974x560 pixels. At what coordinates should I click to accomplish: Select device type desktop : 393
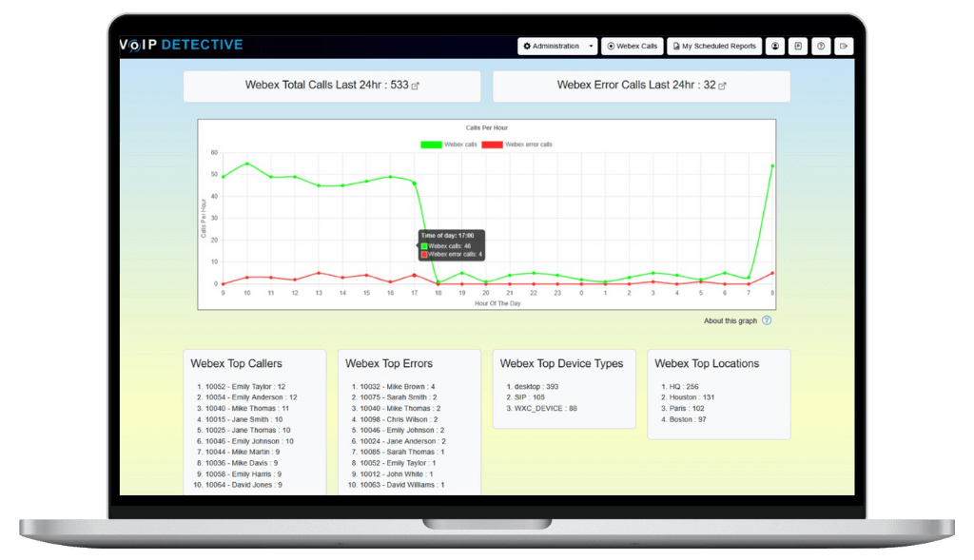point(536,386)
